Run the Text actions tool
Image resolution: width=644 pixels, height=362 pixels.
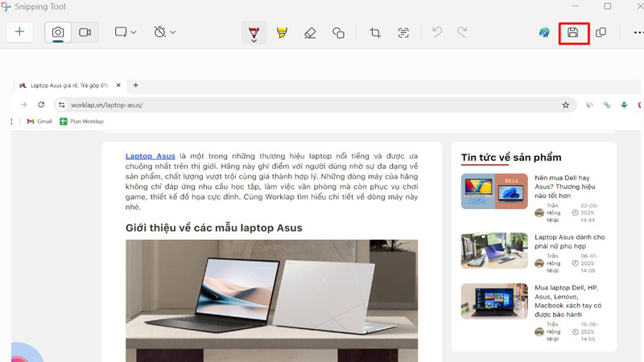tap(403, 32)
